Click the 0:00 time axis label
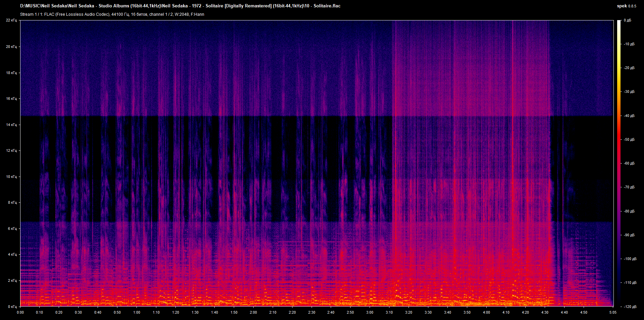644x320 pixels. coord(20,312)
